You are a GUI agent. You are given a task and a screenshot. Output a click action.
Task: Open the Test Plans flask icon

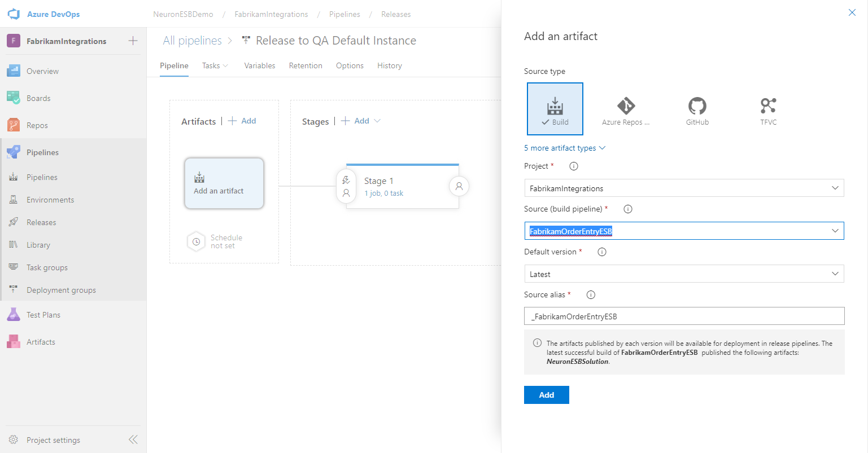(14, 315)
